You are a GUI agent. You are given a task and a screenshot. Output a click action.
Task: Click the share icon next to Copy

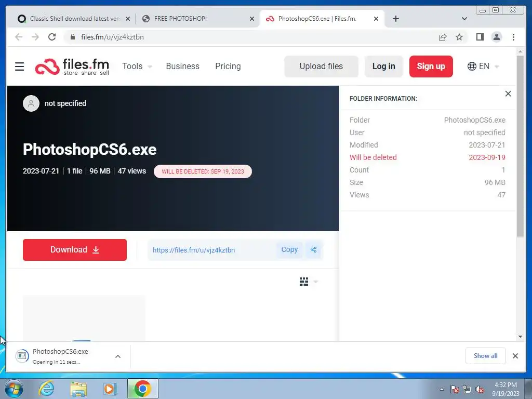pyautogui.click(x=313, y=250)
